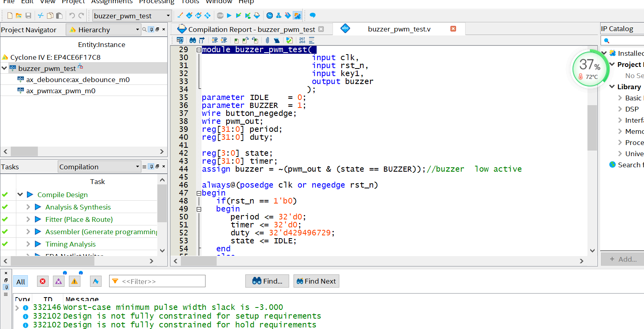
Task: Close the buzzer_pwm_test.v tab
Action: [x=453, y=29]
